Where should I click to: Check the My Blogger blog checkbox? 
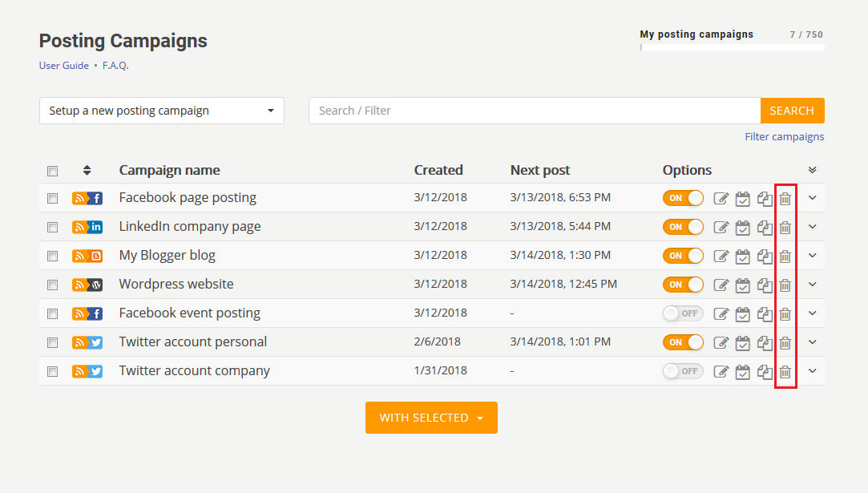tap(53, 256)
